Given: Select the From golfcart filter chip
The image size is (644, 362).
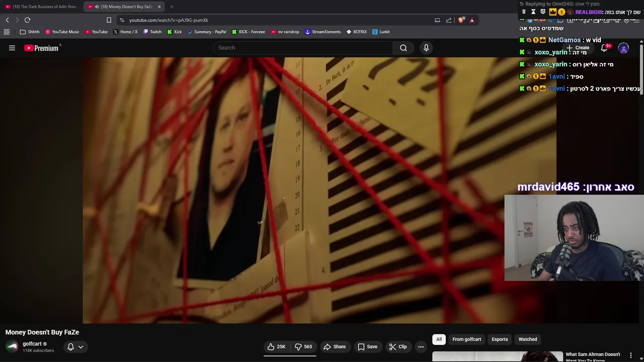Looking at the screenshot, I should [467, 339].
